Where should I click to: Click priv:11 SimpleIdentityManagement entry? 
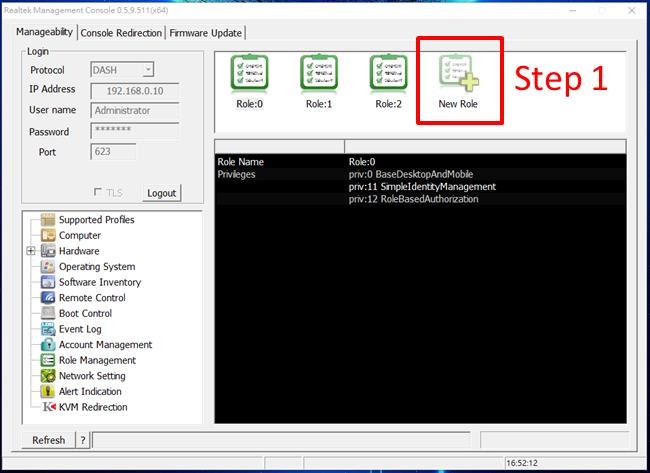(422, 187)
